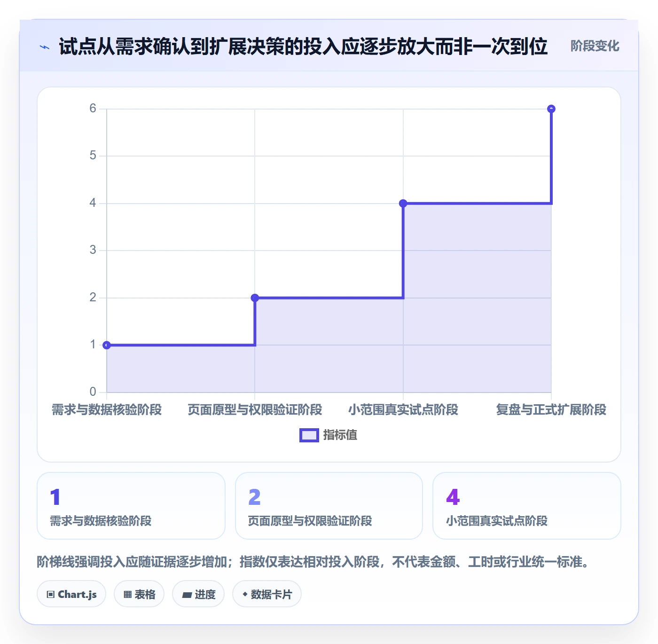Click the 阶段变化 badge in the header
The height and width of the screenshot is (644, 658).
[x=595, y=46]
